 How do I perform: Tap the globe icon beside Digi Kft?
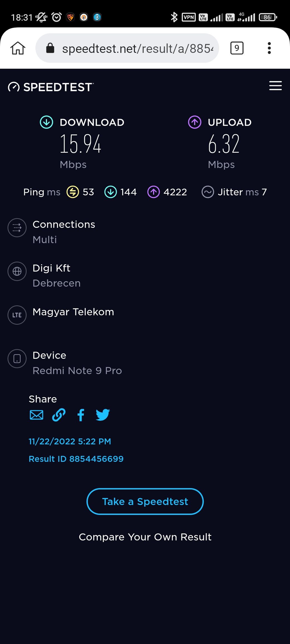point(17,271)
